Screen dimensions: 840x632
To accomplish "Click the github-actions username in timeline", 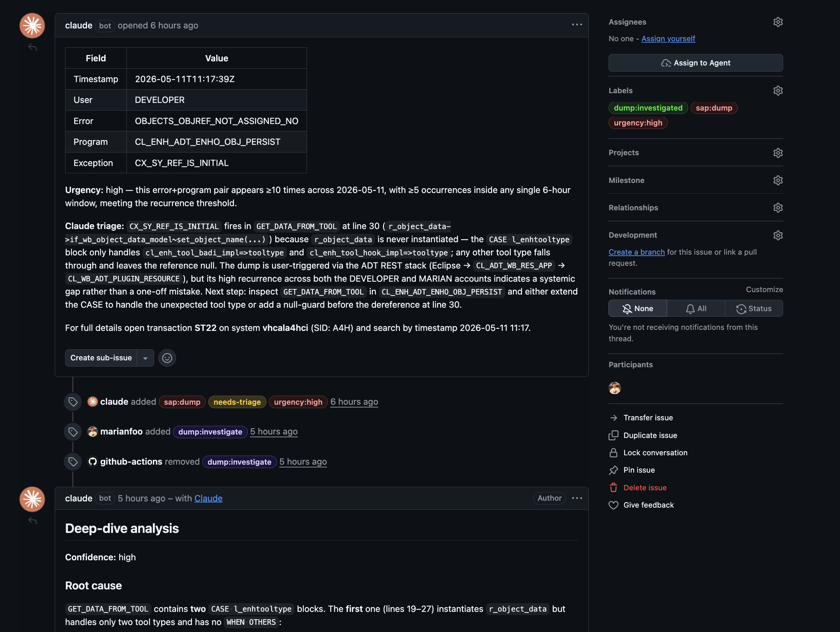I will coord(131,462).
